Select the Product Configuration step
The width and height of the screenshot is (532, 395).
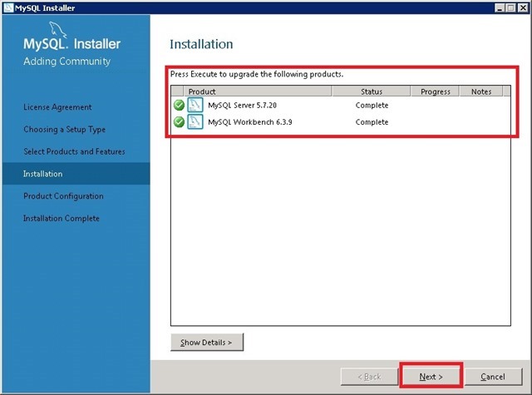[63, 196]
